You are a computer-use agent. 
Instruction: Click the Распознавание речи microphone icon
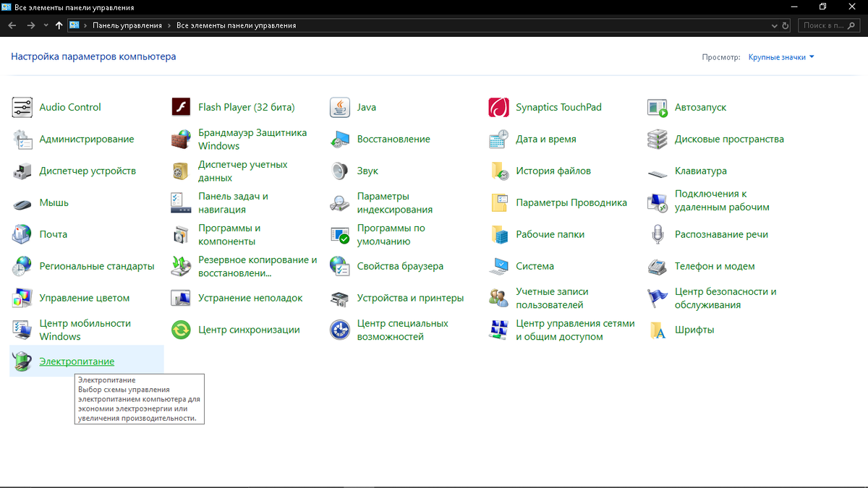tap(657, 234)
